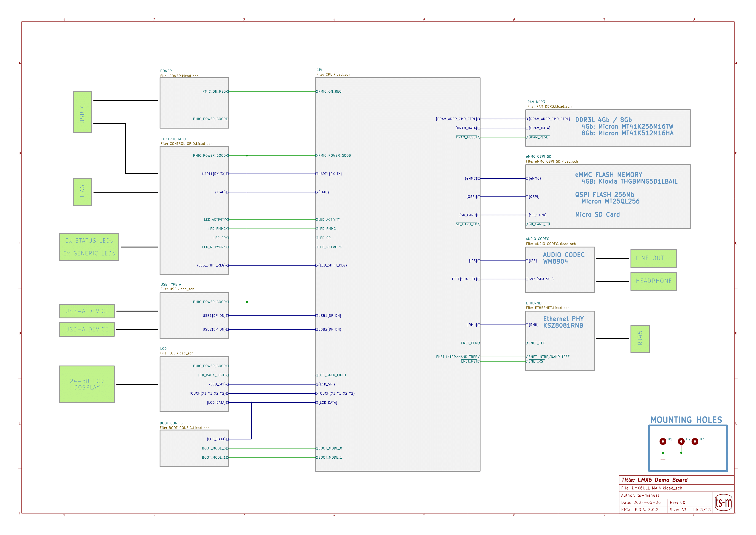This screenshot has width=756, height=535.
Task: Click the File: CPU.kicad_sch label
Action: click(x=333, y=75)
